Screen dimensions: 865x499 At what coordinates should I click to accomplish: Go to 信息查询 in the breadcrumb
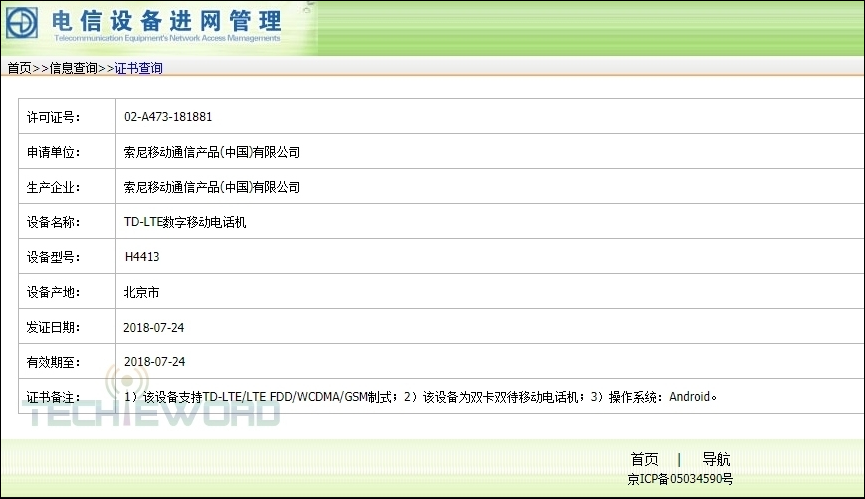(x=74, y=68)
